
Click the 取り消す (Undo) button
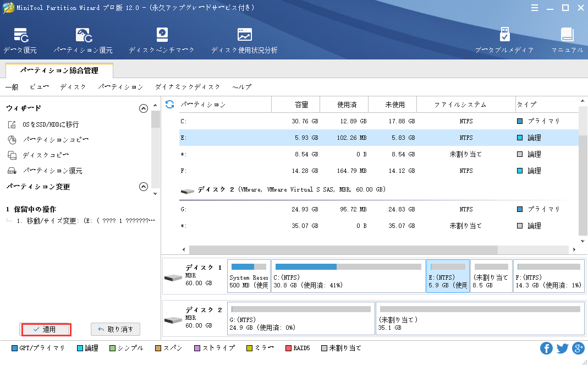(x=116, y=329)
